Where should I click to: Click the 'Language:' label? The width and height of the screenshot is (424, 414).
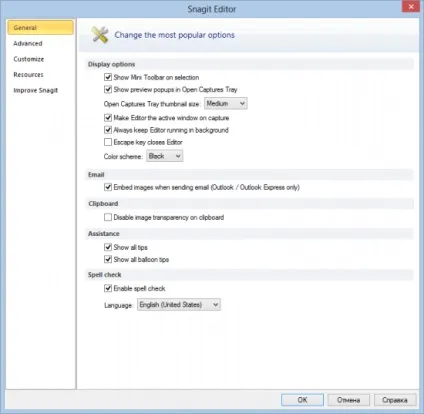coord(118,305)
